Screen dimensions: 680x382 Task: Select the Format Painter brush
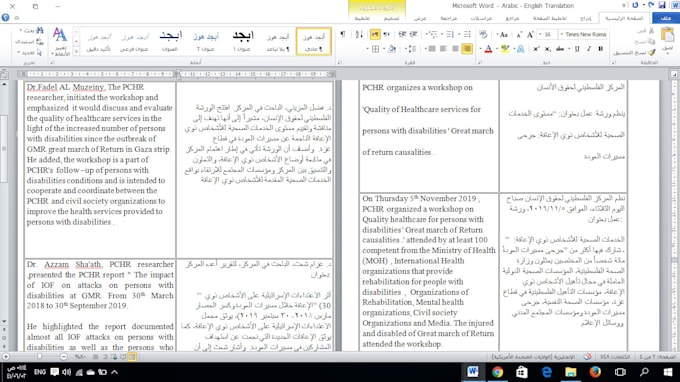point(651,52)
